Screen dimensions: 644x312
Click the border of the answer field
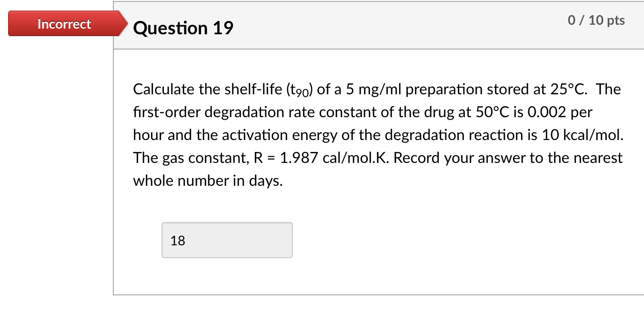[x=227, y=223]
